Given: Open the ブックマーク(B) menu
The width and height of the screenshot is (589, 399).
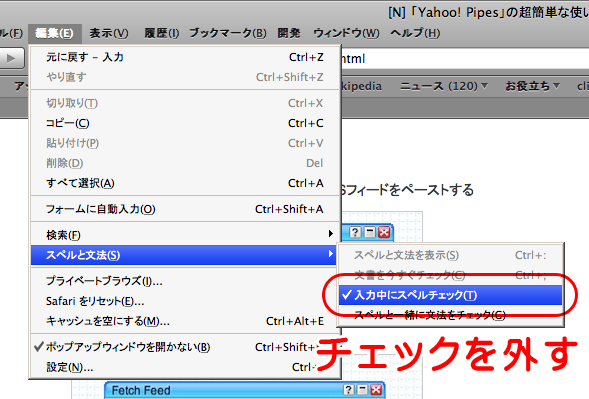Looking at the screenshot, I should point(228,33).
